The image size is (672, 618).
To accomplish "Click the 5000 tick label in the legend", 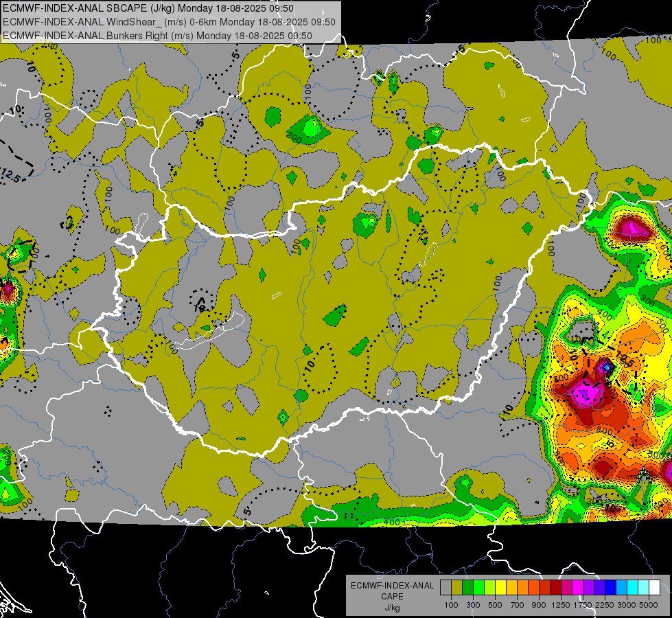I will click(649, 605).
